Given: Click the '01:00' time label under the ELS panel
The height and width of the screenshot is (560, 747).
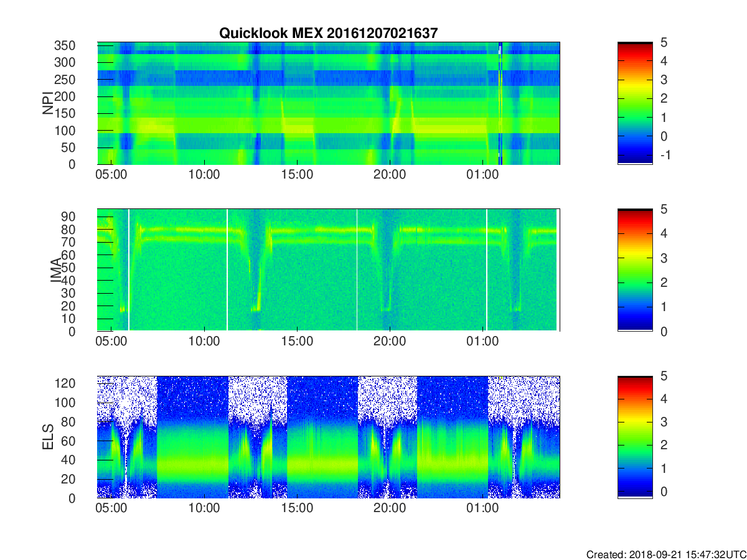Looking at the screenshot, I should 482,509.
